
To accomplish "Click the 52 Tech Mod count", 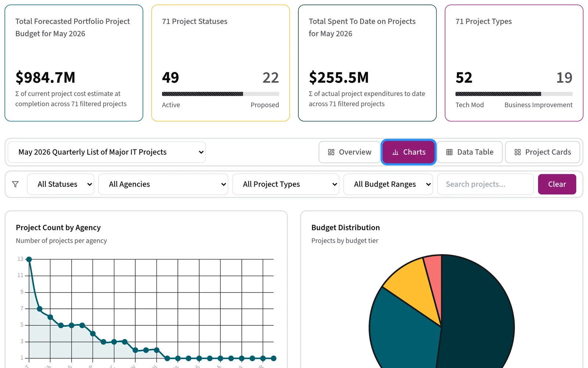I will point(464,78).
